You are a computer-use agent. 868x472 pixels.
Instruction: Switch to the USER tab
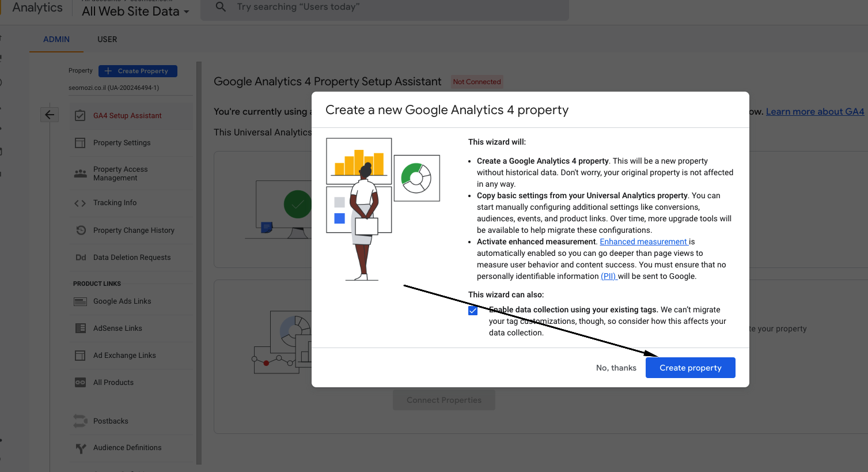click(107, 39)
